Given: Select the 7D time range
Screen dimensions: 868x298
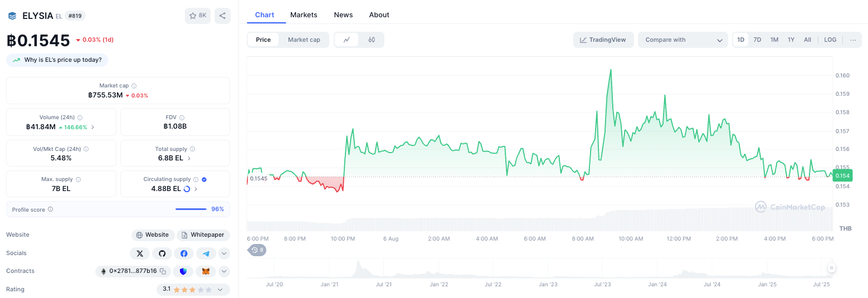Looking at the screenshot, I should tap(757, 40).
